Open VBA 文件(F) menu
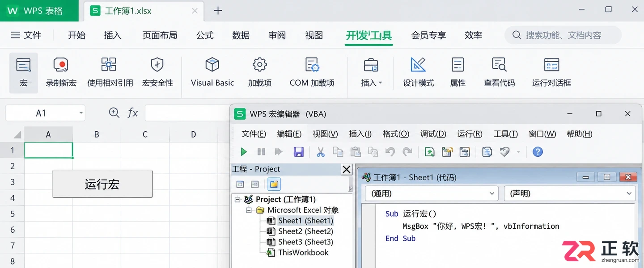 (x=254, y=134)
